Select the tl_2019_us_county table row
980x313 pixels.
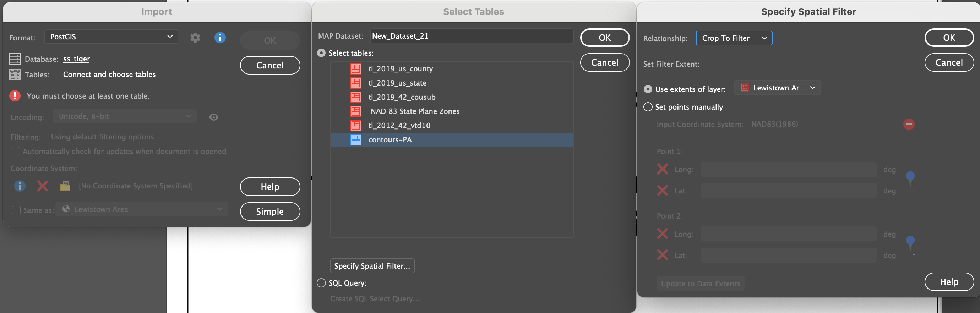pos(452,69)
